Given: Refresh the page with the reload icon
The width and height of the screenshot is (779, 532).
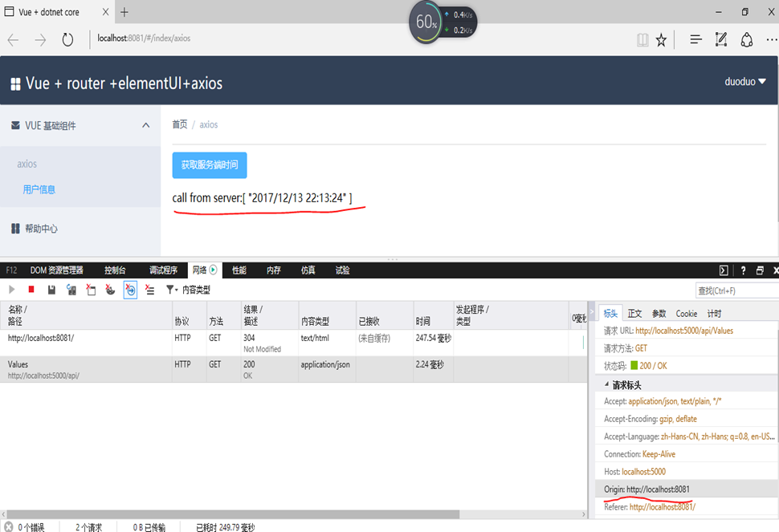Looking at the screenshot, I should pyautogui.click(x=67, y=39).
